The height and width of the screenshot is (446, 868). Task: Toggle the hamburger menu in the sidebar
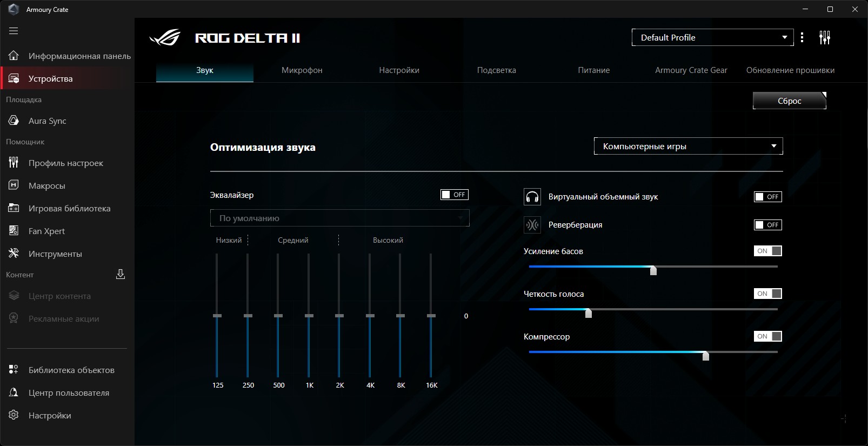click(14, 31)
